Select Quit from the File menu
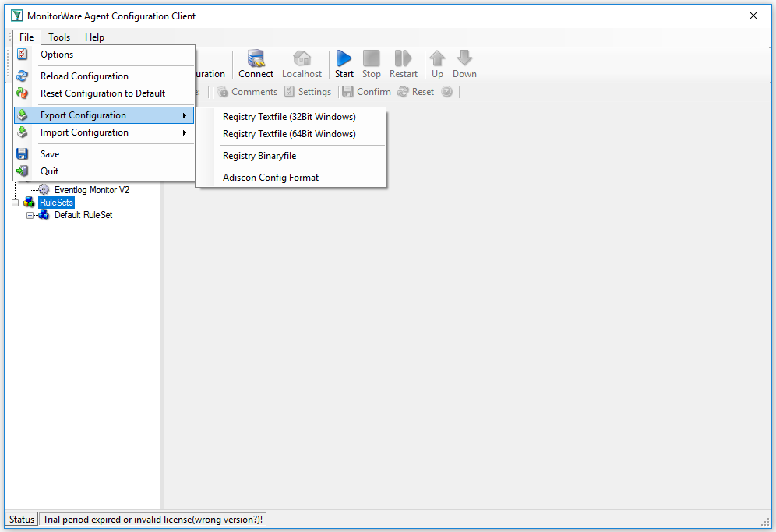The width and height of the screenshot is (776, 532). point(104,171)
